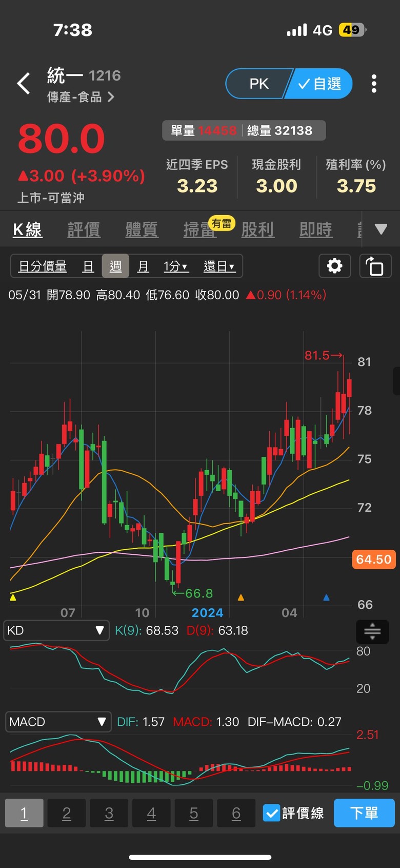Tap the D(9): 63.18 reading
Viewport: 400px width, 868px height.
click(217, 630)
